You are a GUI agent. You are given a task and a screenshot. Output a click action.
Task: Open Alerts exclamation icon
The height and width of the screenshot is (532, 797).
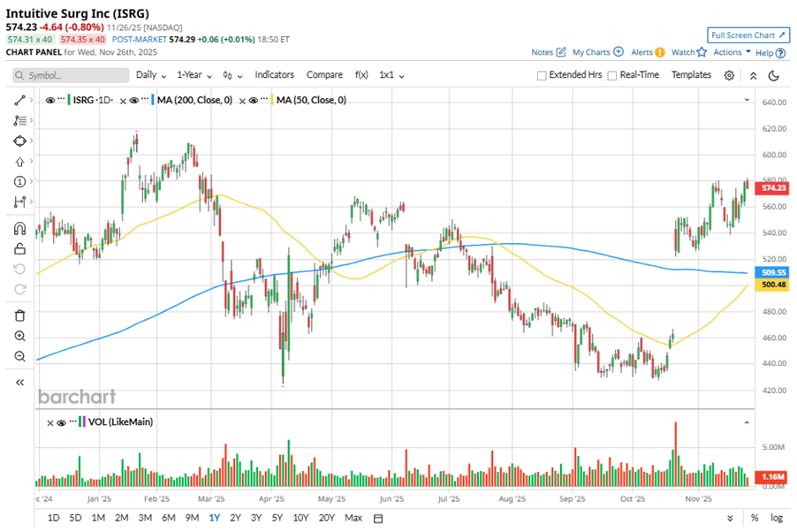(660, 52)
